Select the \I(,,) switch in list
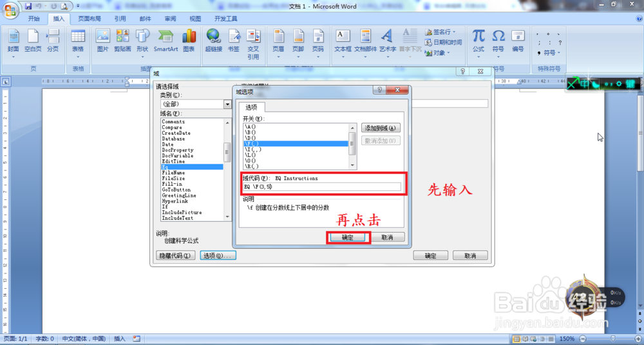Viewport: 644px width, 345px height. 296,149
